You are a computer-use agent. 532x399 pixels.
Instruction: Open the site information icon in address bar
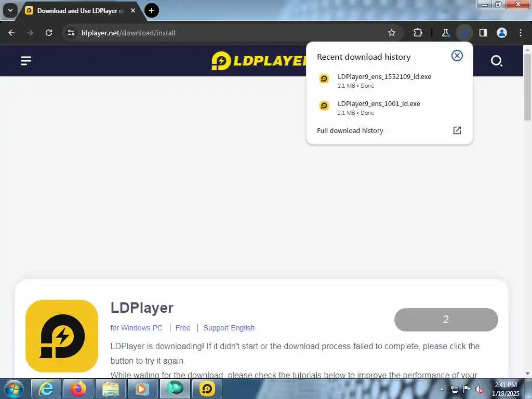[71, 33]
